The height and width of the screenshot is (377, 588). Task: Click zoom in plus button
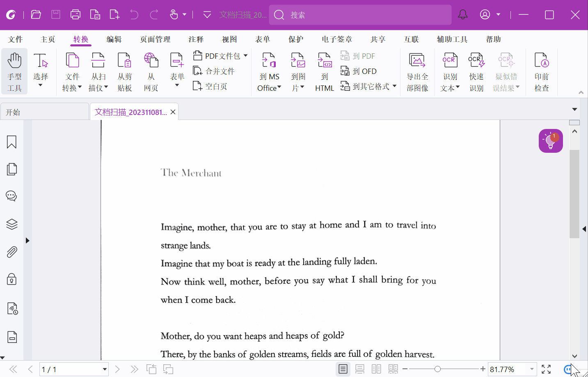[483, 369]
